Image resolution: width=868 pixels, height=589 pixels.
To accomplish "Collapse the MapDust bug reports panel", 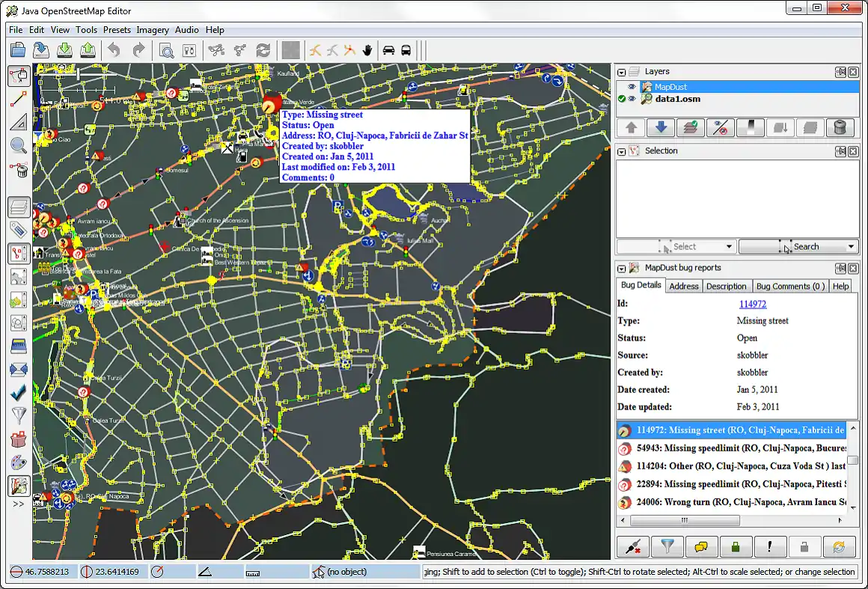I will click(622, 268).
